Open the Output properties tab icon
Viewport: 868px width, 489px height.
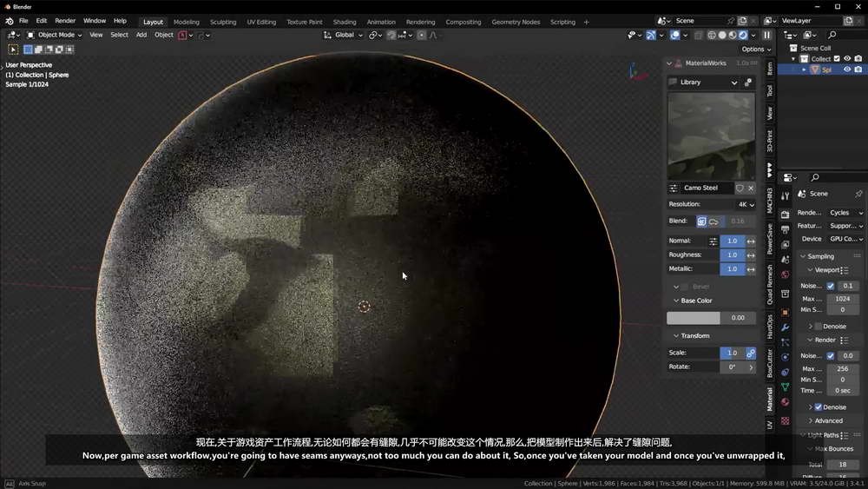pos(785,229)
